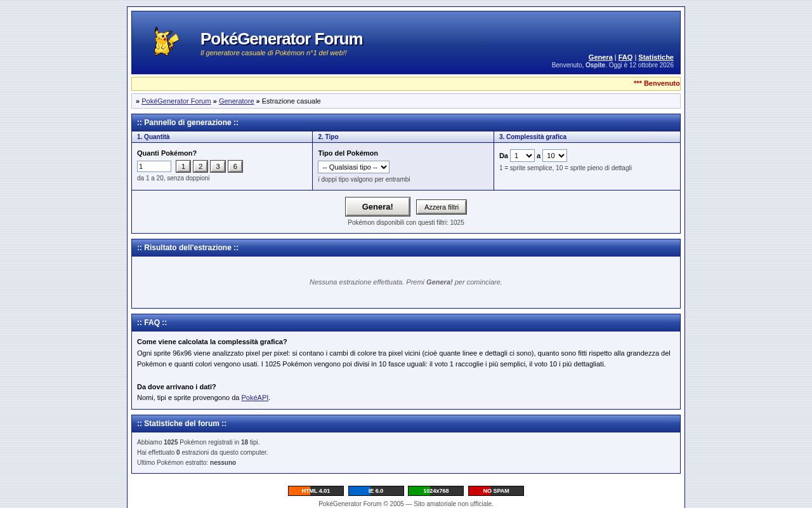Set quantity with the 2 preset button
This screenshot has height=508, width=812.
(200, 166)
